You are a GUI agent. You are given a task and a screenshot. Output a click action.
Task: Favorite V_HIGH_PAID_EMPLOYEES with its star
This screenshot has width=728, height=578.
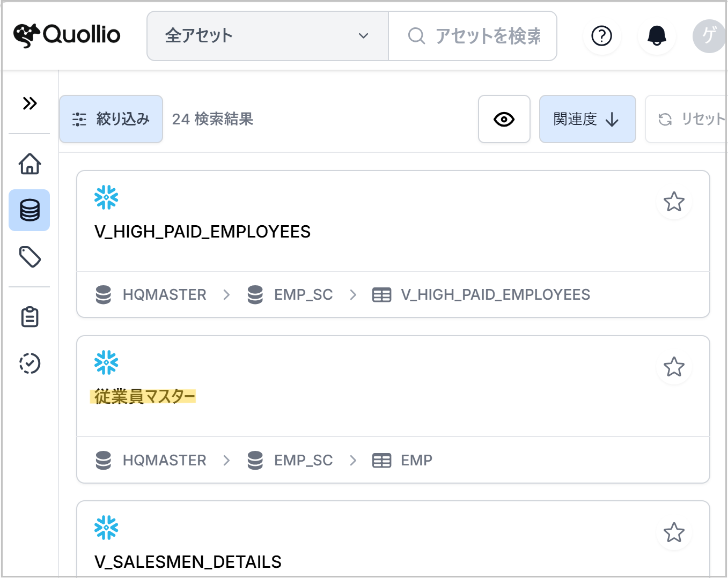[674, 202]
